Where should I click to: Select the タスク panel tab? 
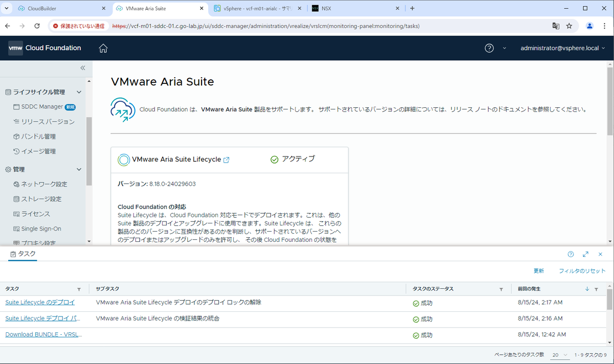[x=23, y=254]
